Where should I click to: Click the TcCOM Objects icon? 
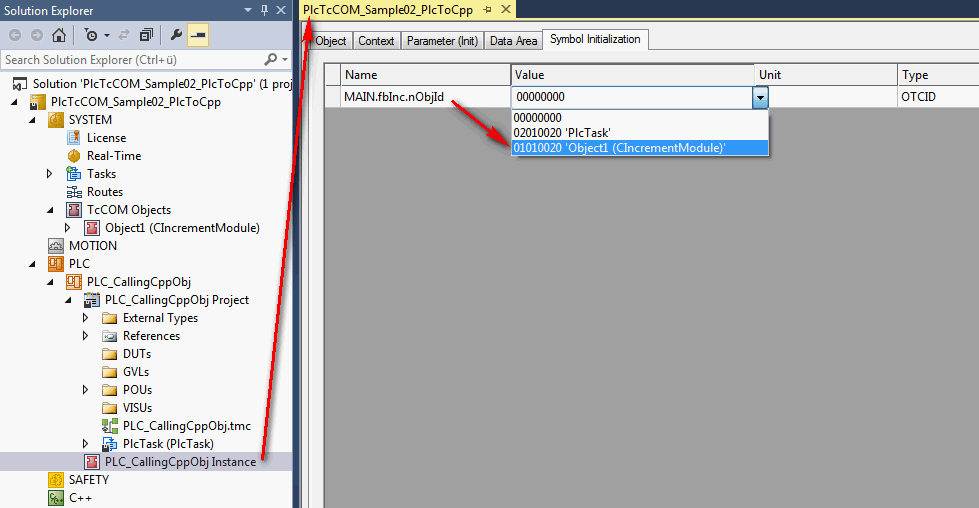[x=74, y=210]
